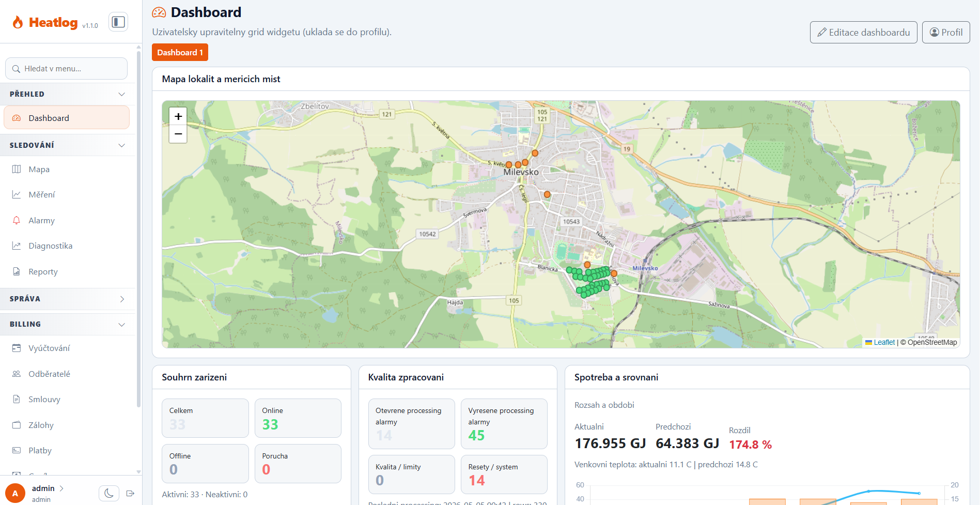
Task: Expand admin user menu chevron
Action: pyautogui.click(x=61, y=488)
